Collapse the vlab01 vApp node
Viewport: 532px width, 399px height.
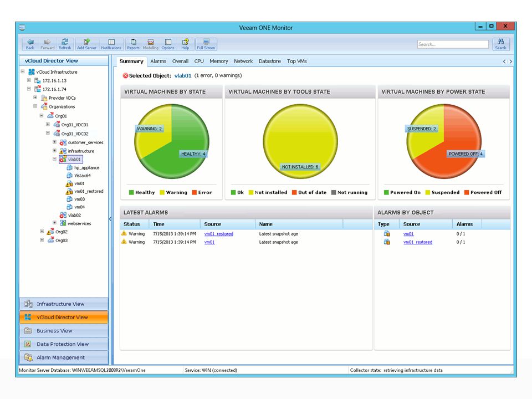click(54, 159)
